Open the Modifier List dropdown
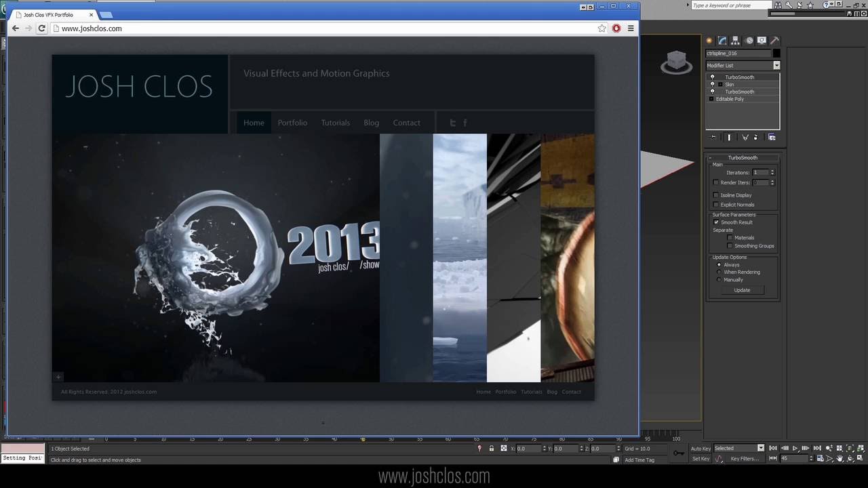This screenshot has height=488, width=868. click(776, 66)
